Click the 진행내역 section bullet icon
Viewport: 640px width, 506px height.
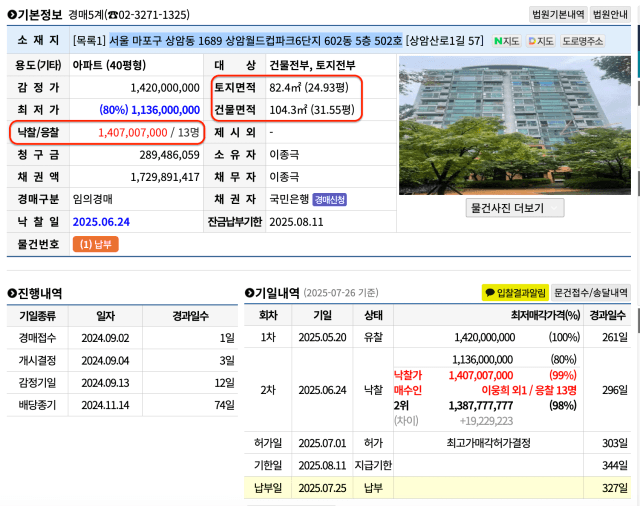coord(12,293)
